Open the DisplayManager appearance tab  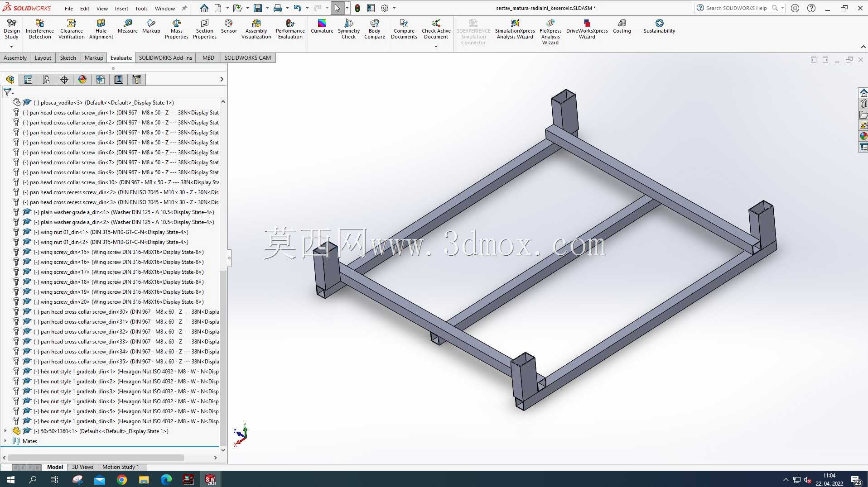(82, 80)
